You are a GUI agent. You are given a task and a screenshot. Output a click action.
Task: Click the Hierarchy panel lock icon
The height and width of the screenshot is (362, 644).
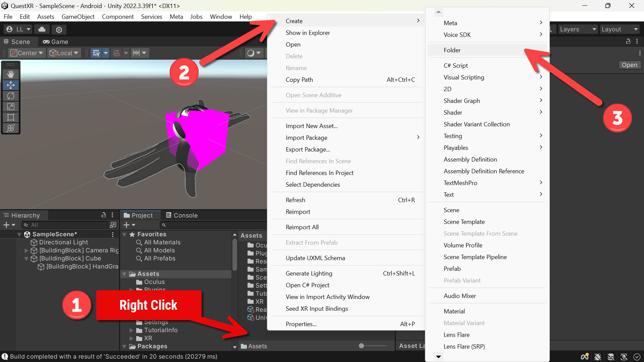[104, 215]
